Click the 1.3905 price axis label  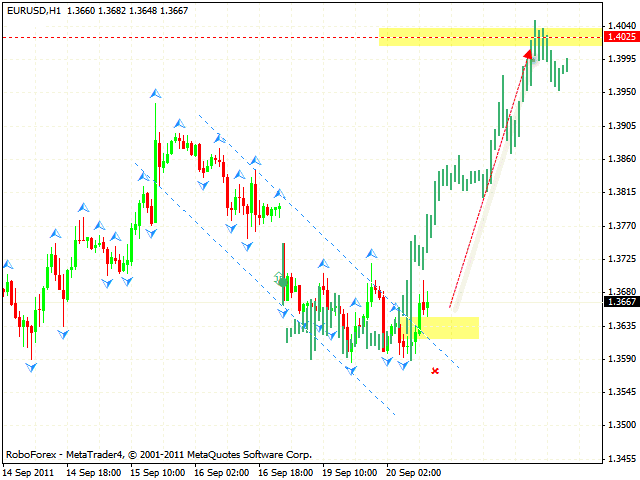(620, 126)
